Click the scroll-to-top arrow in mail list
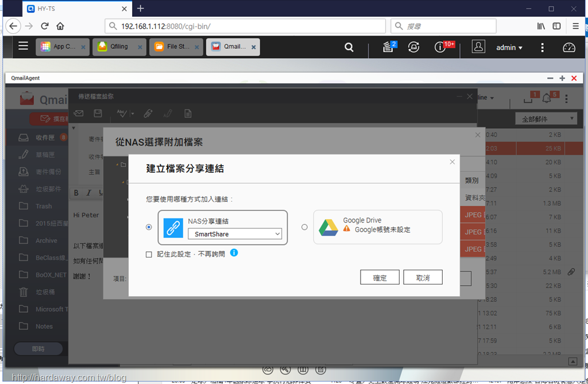 pyautogui.click(x=572, y=361)
